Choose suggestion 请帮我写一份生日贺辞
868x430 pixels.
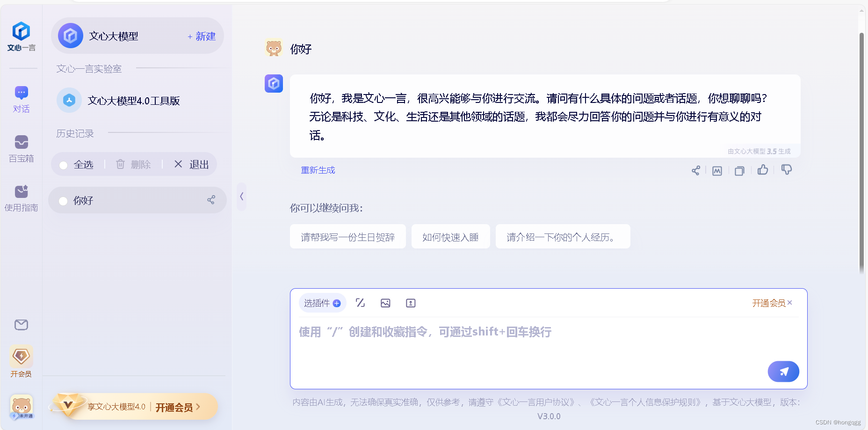point(348,237)
